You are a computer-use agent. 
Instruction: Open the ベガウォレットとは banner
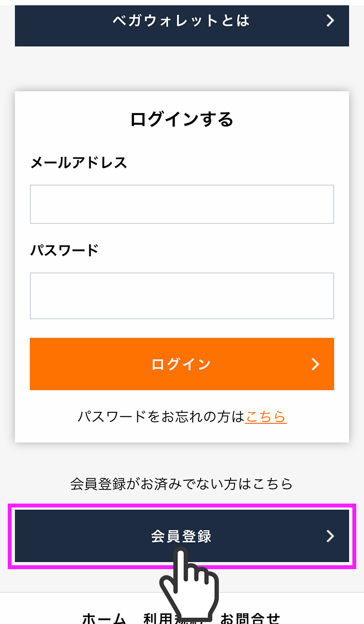tap(181, 21)
